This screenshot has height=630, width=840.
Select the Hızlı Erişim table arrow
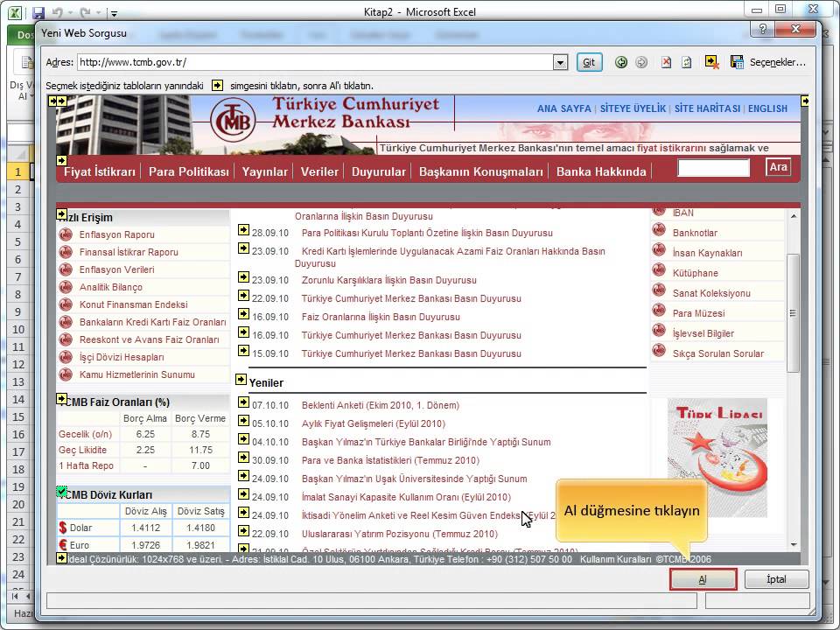pyautogui.click(x=61, y=214)
